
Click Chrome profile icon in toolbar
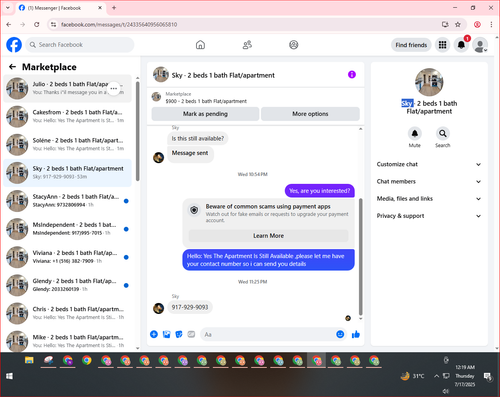[x=477, y=24]
